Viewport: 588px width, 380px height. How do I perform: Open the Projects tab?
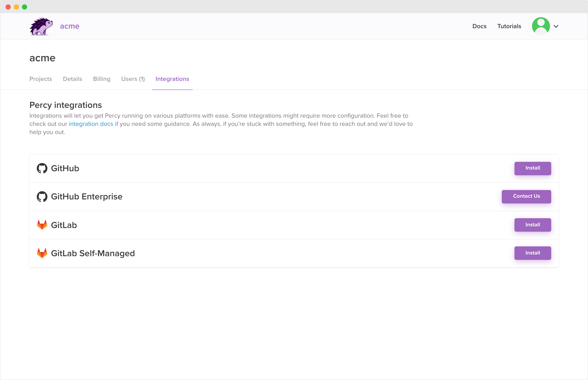point(41,79)
